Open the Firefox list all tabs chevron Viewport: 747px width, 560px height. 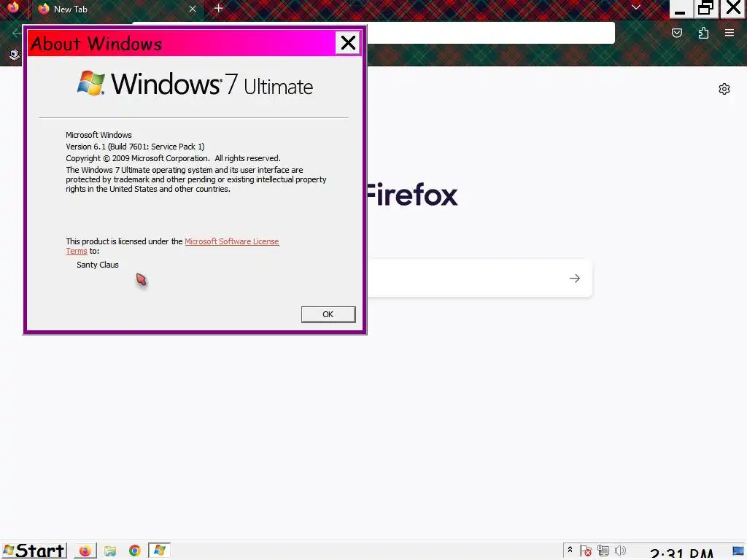tap(635, 7)
